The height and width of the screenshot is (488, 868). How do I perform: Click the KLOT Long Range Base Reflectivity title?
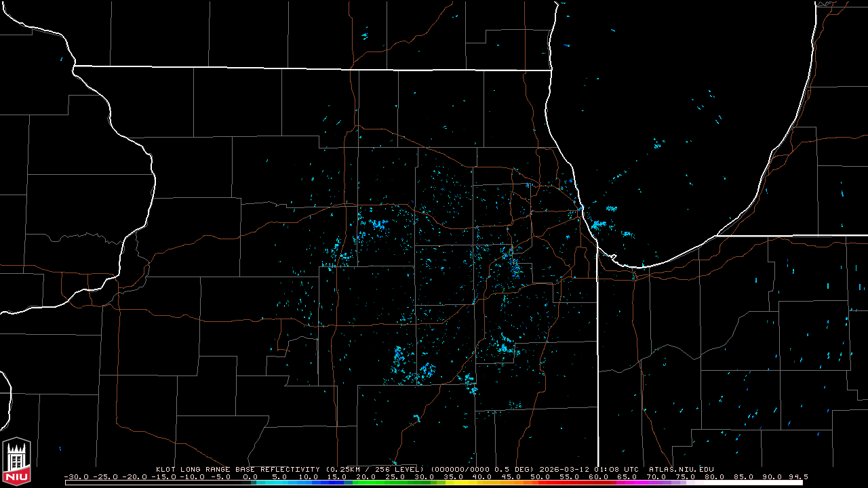[x=237, y=469]
